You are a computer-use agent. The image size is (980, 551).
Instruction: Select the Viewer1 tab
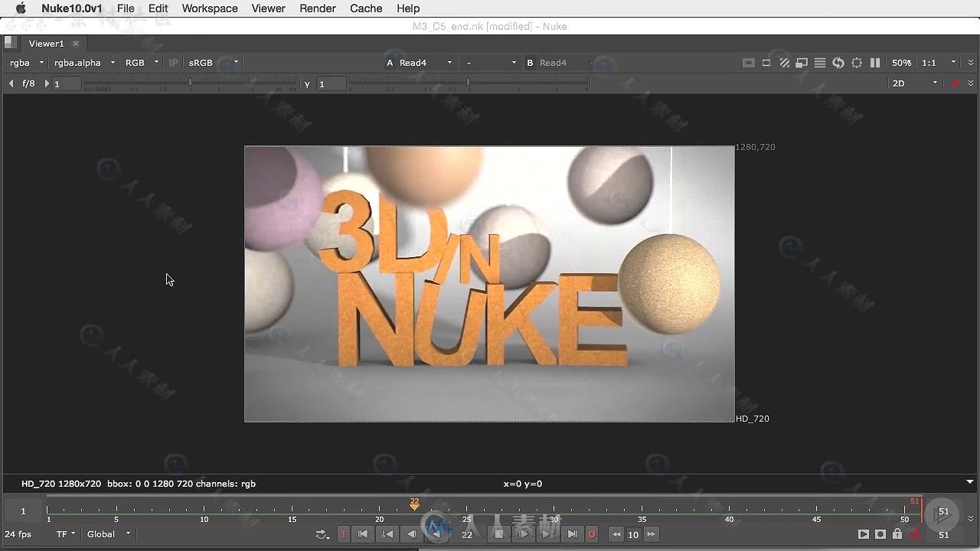(x=47, y=44)
